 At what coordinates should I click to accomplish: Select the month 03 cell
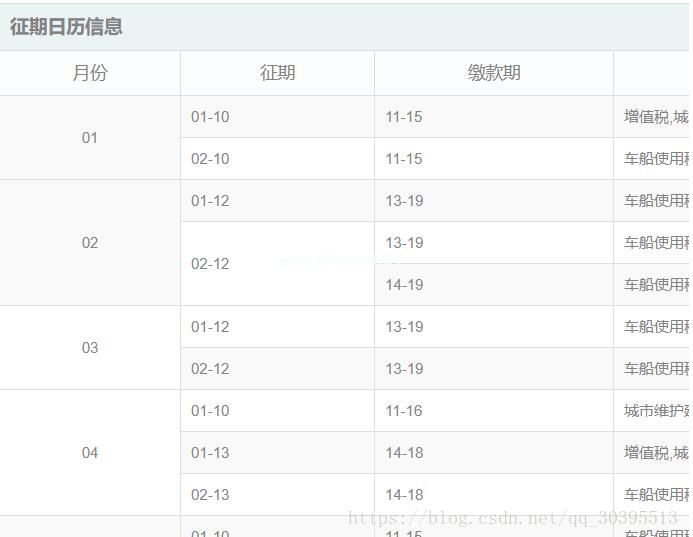pos(90,348)
